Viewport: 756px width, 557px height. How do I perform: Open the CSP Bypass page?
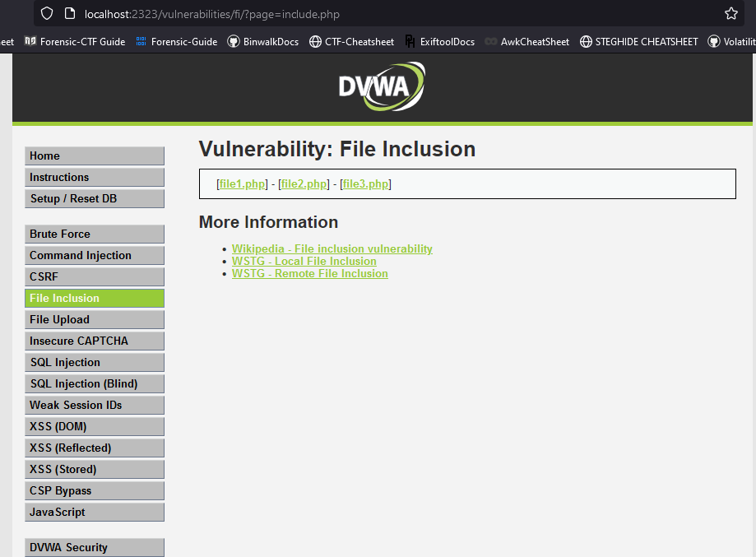95,490
